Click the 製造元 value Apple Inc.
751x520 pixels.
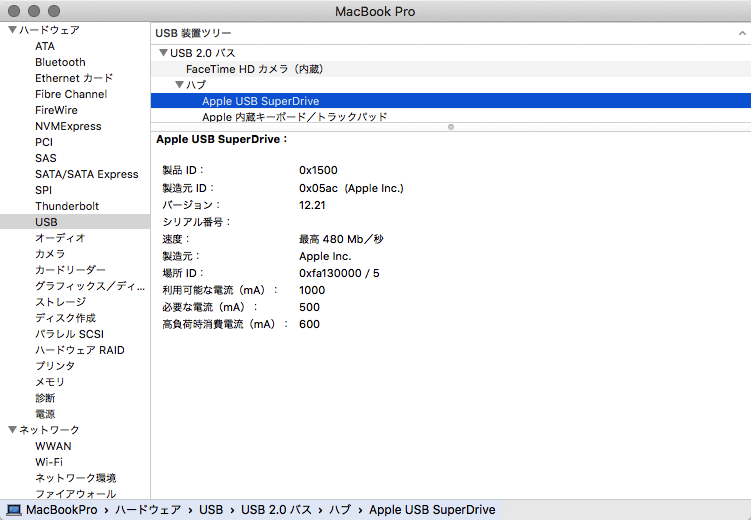pyautogui.click(x=325, y=256)
